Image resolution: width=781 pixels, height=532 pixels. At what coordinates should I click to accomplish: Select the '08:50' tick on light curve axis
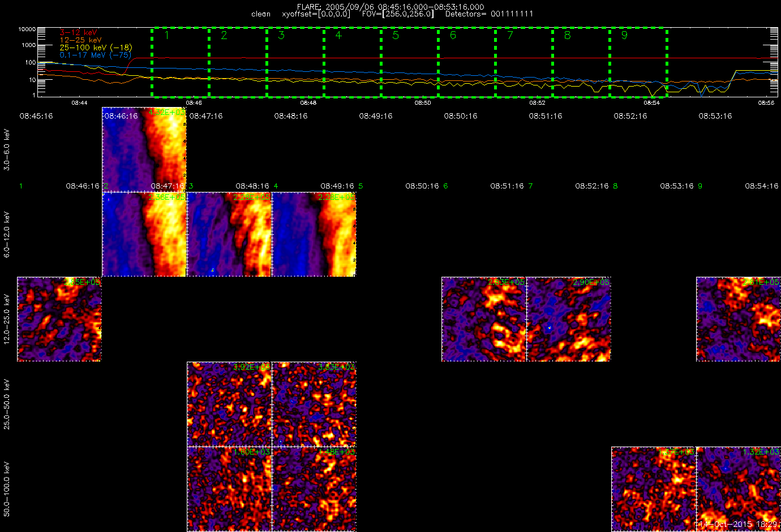pyautogui.click(x=423, y=103)
